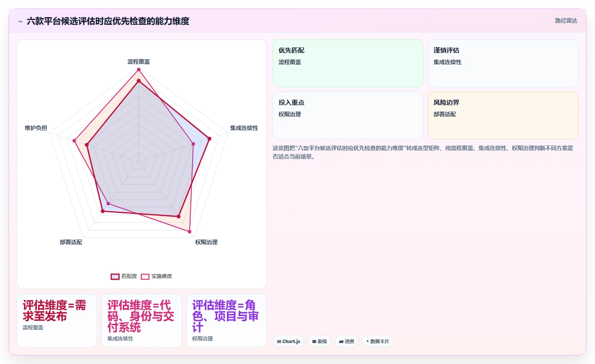595x364 pixels.
Task: Click the 匹配度 data point on 部署适配 axis
Action: coord(102,211)
